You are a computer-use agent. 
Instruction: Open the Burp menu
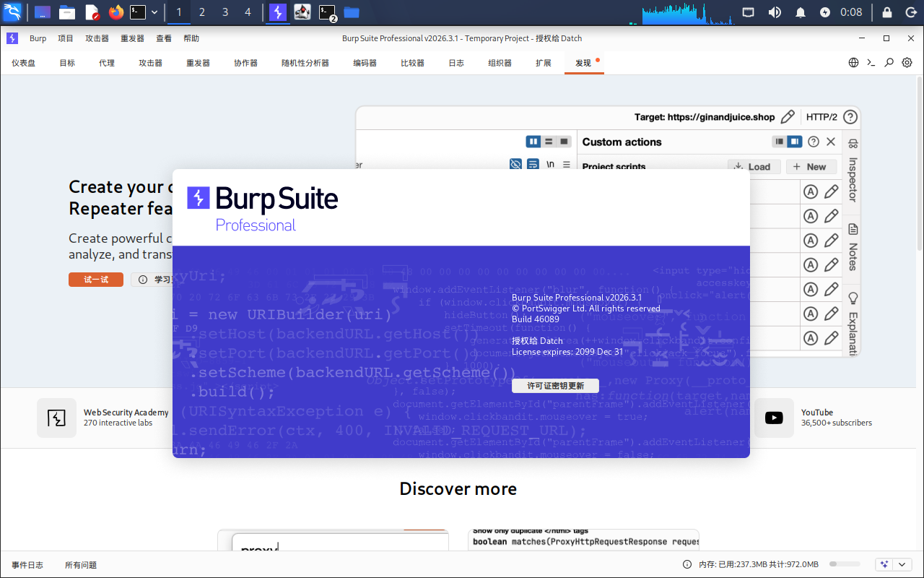[38, 38]
